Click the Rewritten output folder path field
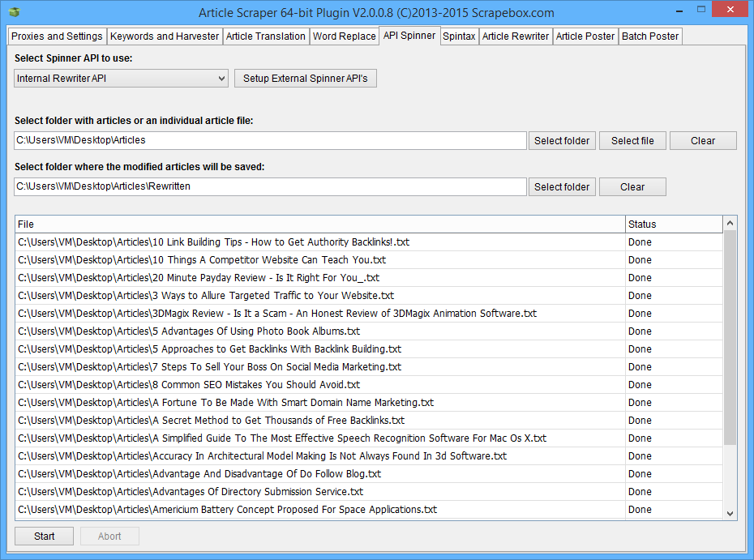Image resolution: width=754 pixels, height=560 pixels. (x=270, y=187)
